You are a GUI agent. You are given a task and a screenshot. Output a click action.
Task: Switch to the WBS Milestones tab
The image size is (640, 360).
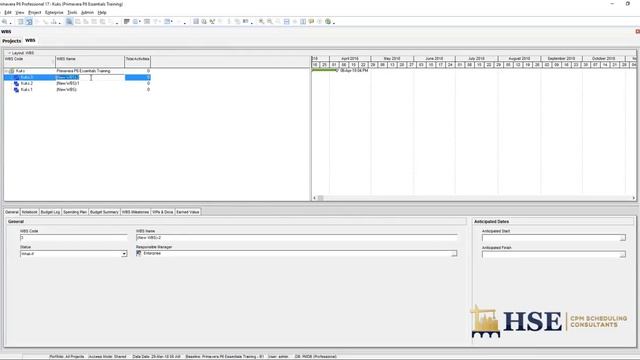(x=136, y=212)
